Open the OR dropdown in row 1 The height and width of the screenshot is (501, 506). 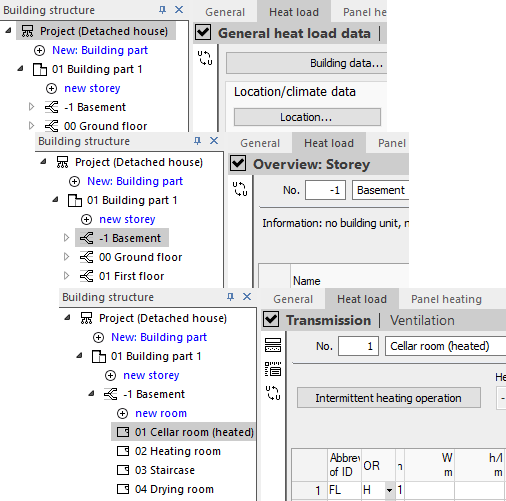389,490
